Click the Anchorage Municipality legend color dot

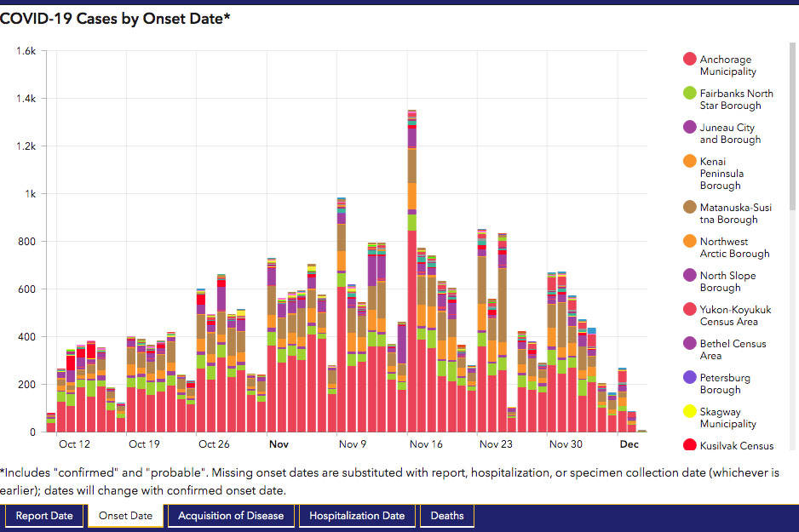[x=690, y=60]
